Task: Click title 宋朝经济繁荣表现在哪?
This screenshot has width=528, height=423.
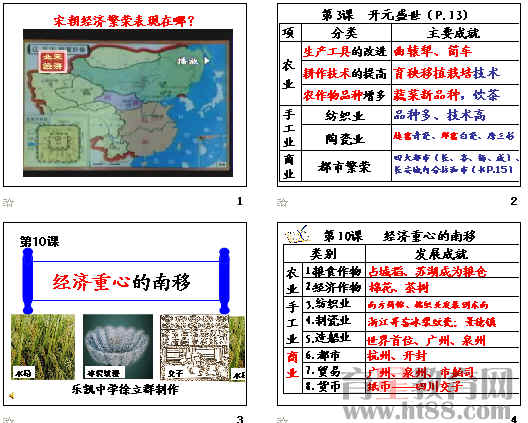Action: point(124,21)
